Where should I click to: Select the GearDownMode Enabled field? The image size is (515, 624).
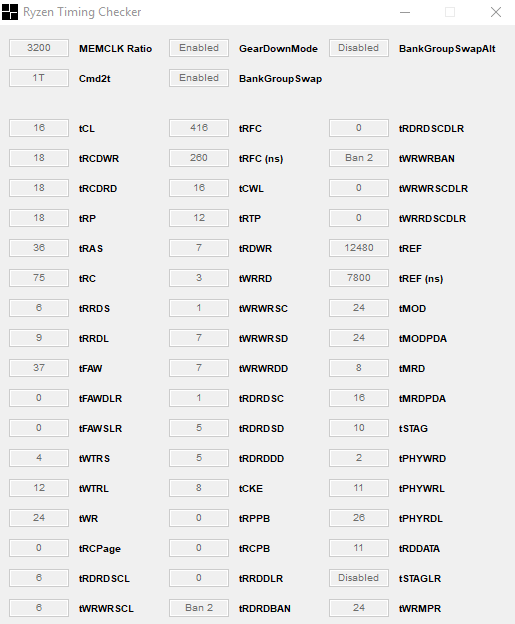click(199, 48)
